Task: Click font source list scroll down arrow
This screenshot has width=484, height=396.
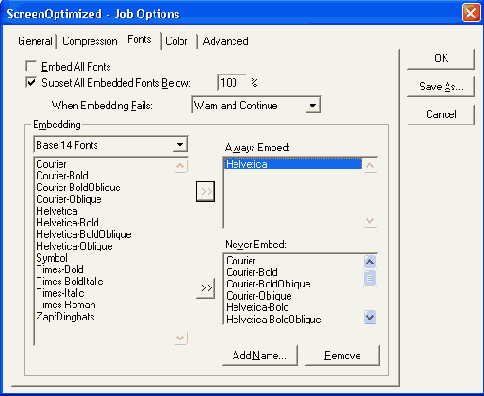Action: pyautogui.click(x=181, y=338)
